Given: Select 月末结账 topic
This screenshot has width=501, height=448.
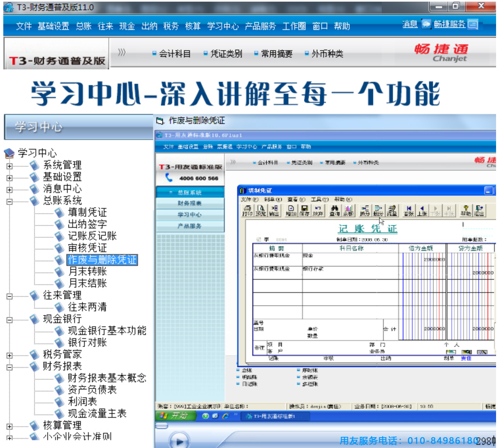Looking at the screenshot, I should (87, 283).
